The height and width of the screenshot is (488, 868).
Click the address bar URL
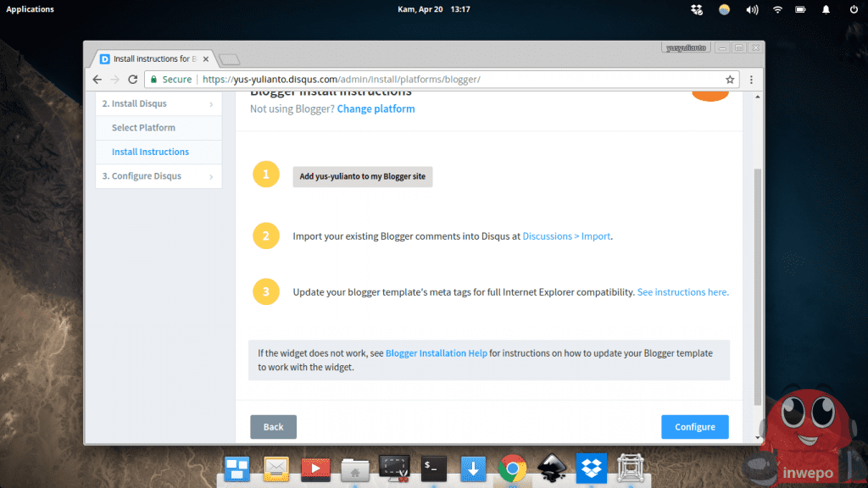point(341,79)
